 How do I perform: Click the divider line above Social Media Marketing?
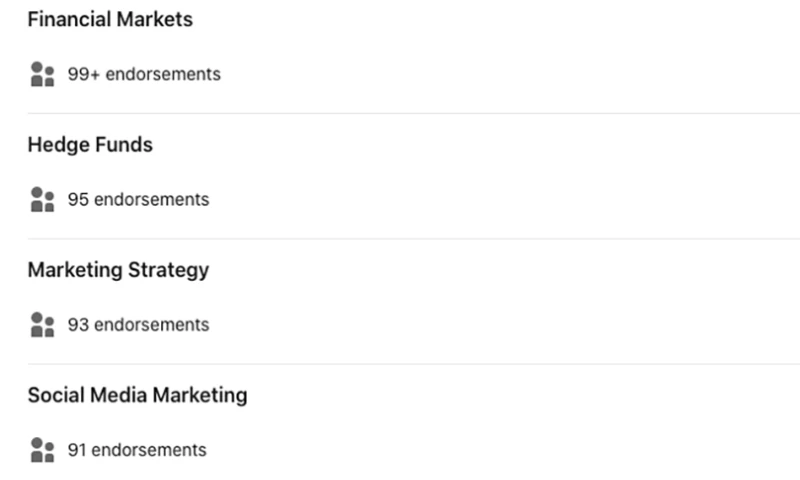click(400, 363)
